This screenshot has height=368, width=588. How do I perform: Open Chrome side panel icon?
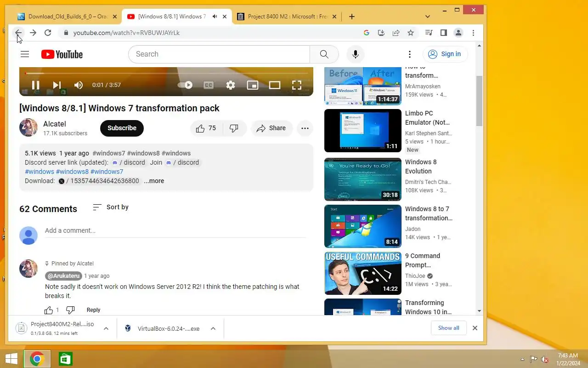(443, 33)
